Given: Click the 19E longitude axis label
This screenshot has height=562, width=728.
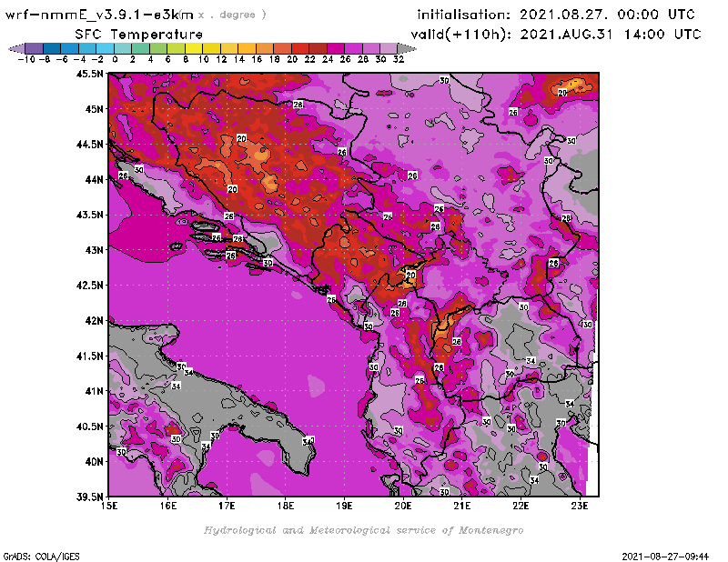Looking at the screenshot, I should pyautogui.click(x=344, y=507).
